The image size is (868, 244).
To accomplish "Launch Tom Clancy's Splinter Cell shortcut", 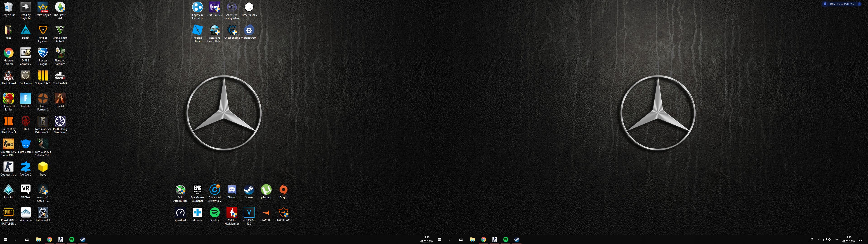I will (x=43, y=148).
